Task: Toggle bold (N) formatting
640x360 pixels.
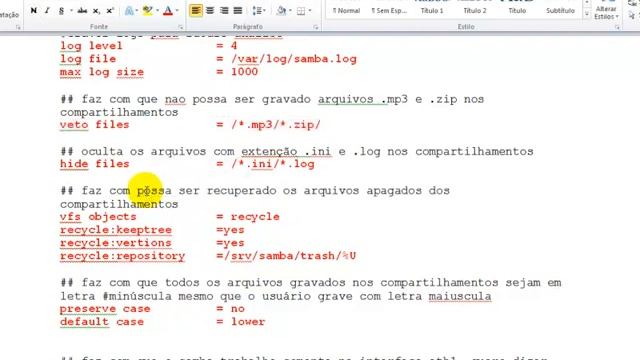Action: click(33, 11)
